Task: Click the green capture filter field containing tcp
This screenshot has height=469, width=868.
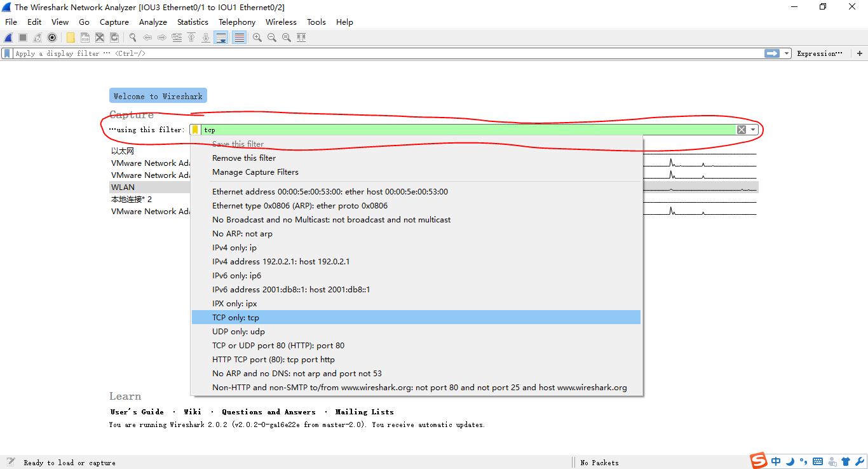Action: (x=468, y=130)
